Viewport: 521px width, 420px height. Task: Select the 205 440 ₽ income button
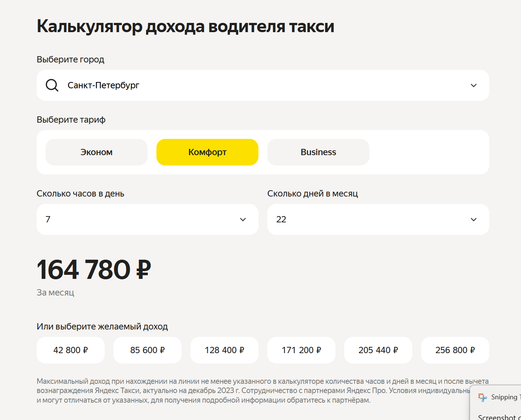[378, 350]
